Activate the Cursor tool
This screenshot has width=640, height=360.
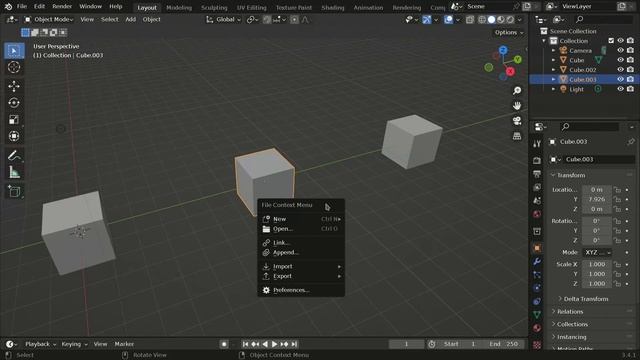click(14, 67)
